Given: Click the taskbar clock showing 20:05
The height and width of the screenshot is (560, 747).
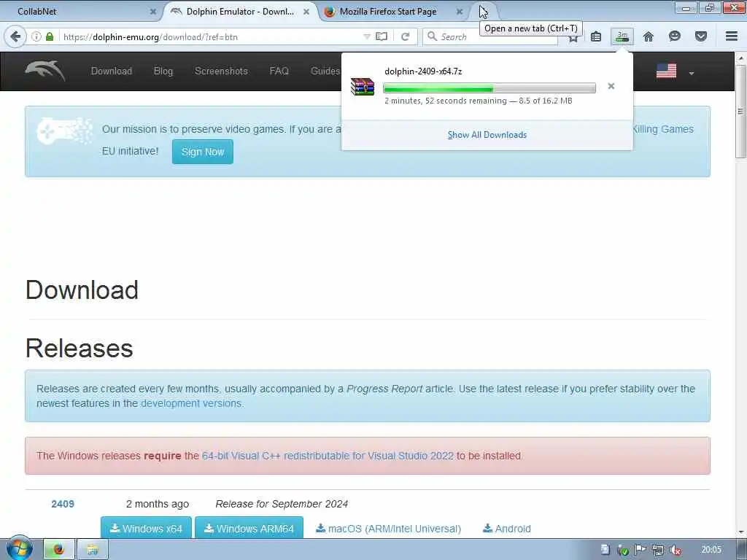Looking at the screenshot, I should coord(711,550).
